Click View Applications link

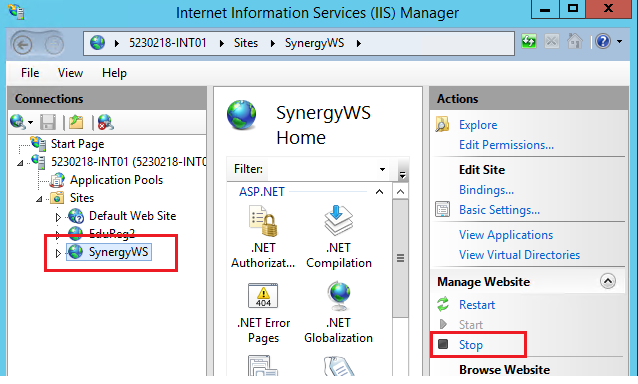tap(506, 235)
